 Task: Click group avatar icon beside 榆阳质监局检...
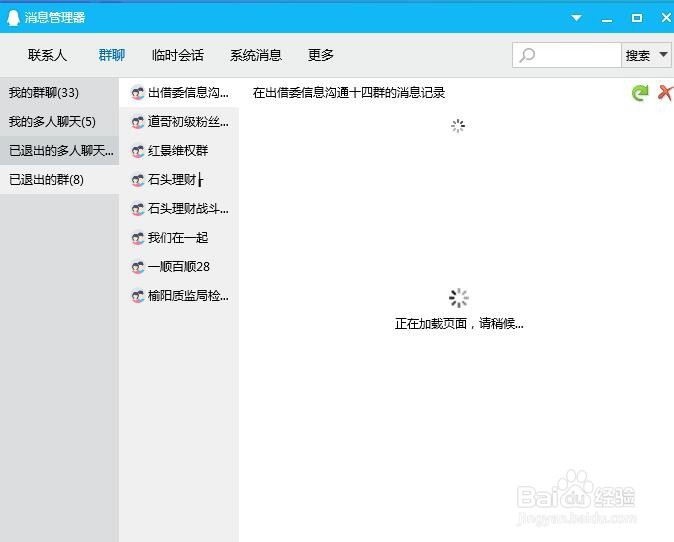(138, 296)
